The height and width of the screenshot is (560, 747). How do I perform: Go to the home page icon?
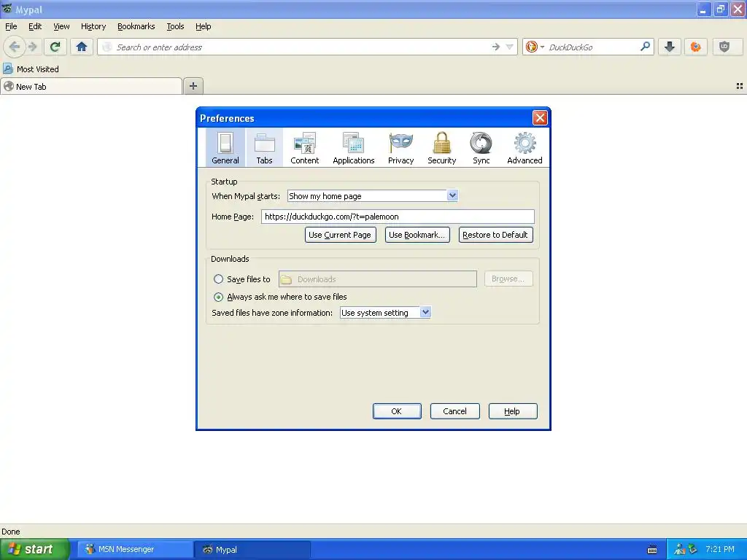(82, 47)
